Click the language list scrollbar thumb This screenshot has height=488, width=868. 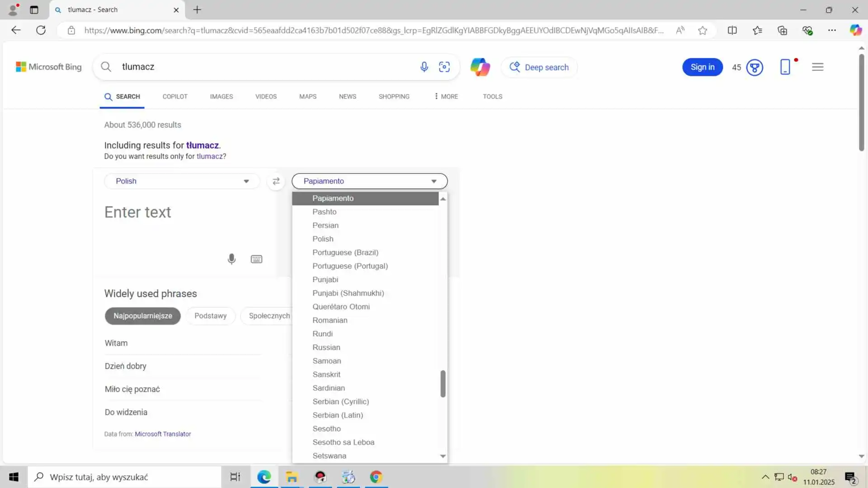pyautogui.click(x=443, y=384)
